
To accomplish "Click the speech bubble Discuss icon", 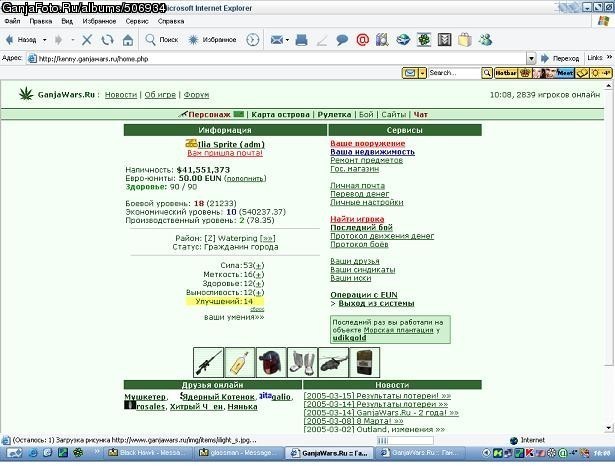I will point(342,40).
